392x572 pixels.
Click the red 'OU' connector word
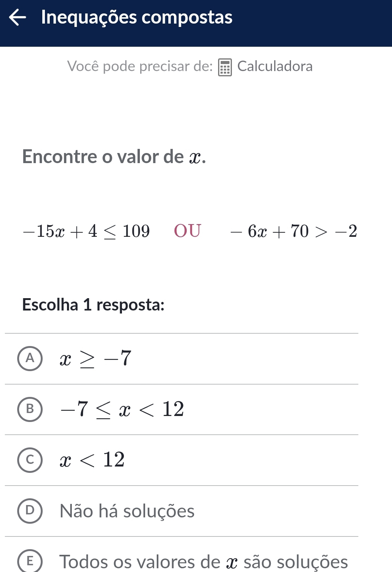tap(187, 231)
